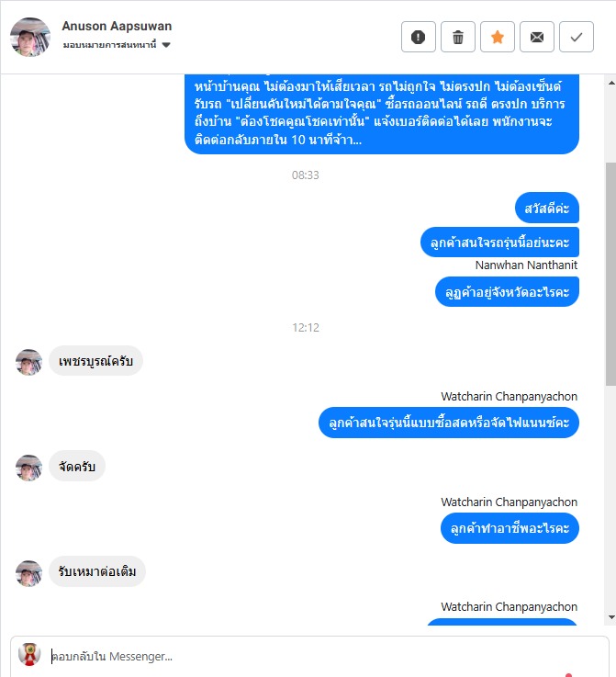Mark conversation unread with envelope icon
The height and width of the screenshot is (677, 616).
(537, 37)
